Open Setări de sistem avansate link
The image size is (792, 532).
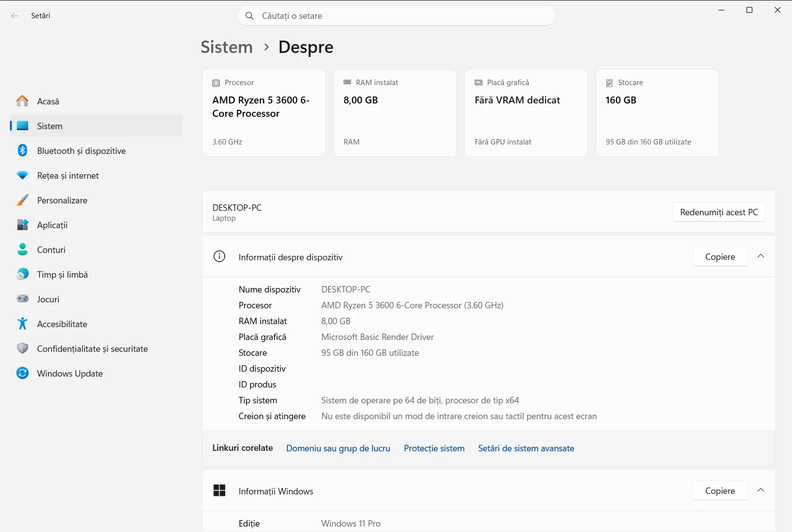tap(526, 448)
